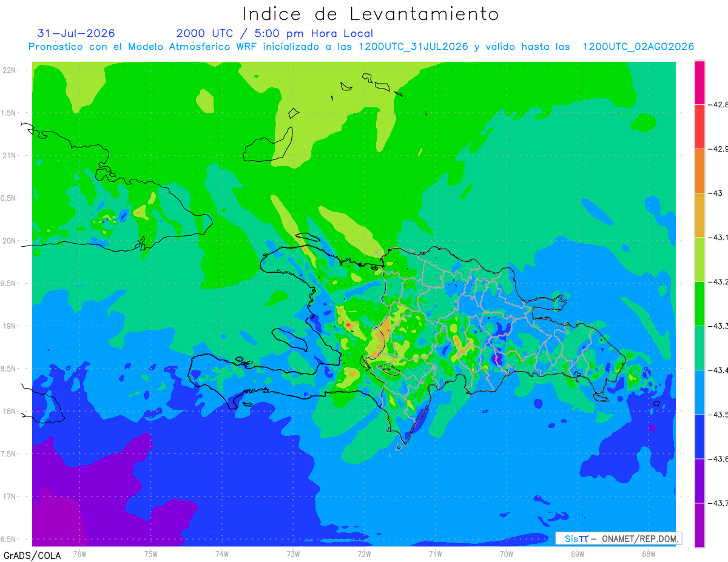
Task: Click the colorbar value "-43.5"
Action: 718,415
